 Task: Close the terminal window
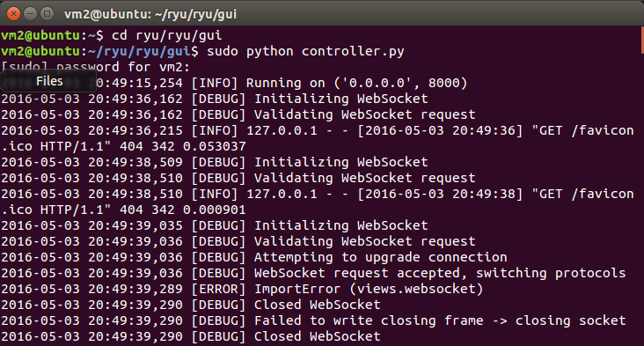(13, 14)
